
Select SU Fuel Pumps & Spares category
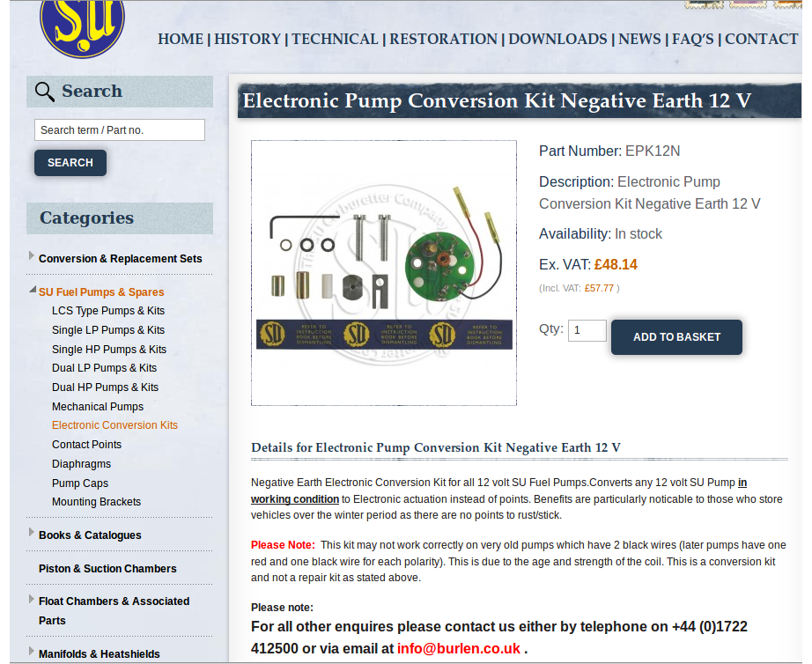(x=101, y=292)
